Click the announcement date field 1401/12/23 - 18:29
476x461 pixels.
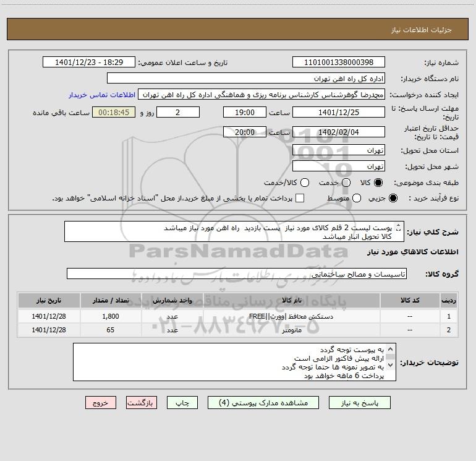pos(89,62)
